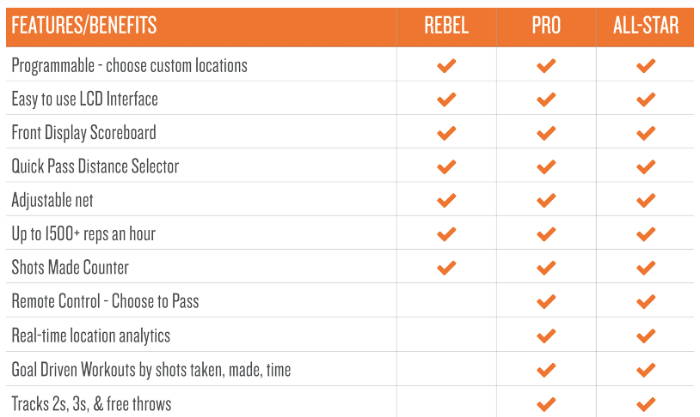Click Pro checkmark for Remote Control row
The image size is (700, 417).
pyautogui.click(x=546, y=301)
